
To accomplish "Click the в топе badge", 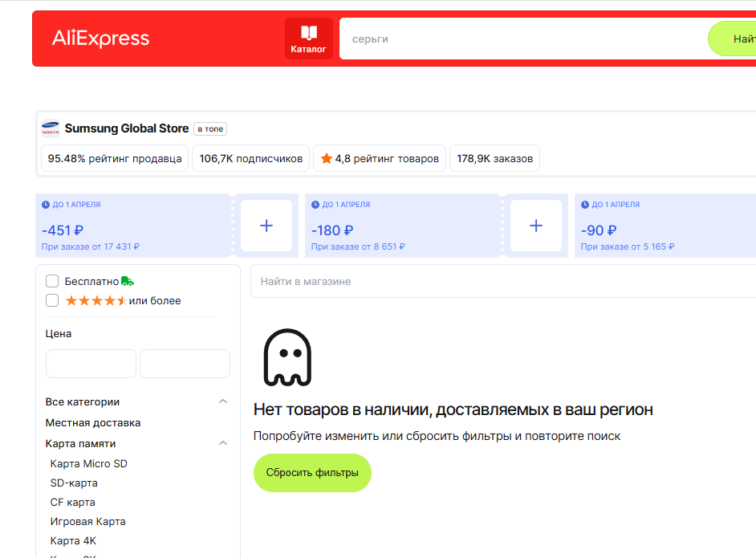I will (210, 128).
